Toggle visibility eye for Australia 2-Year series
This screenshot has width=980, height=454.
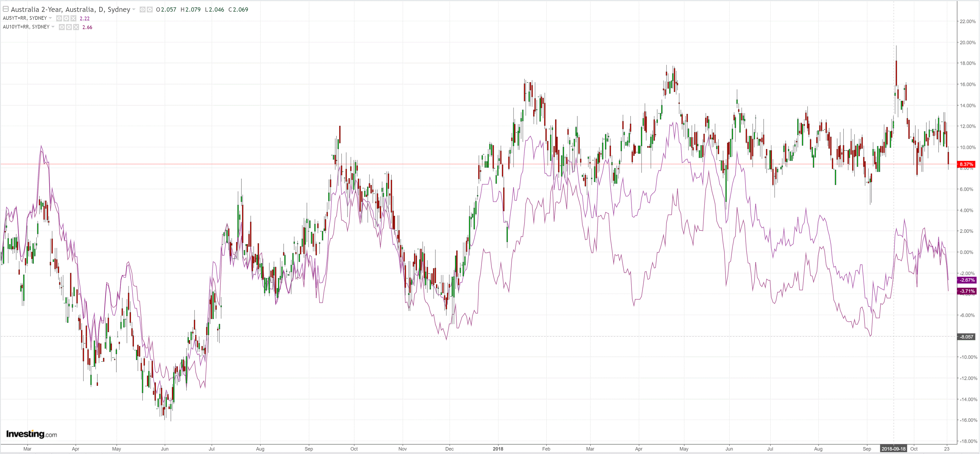point(142,10)
